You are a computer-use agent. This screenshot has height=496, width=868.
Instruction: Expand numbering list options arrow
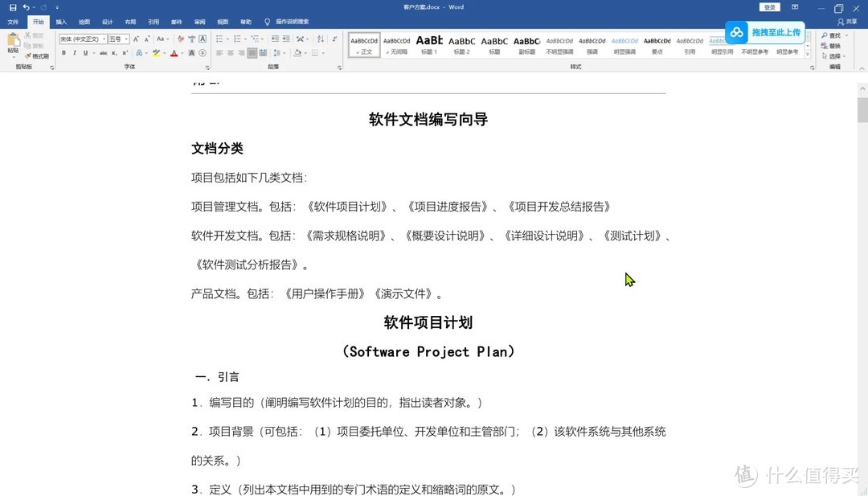245,39
